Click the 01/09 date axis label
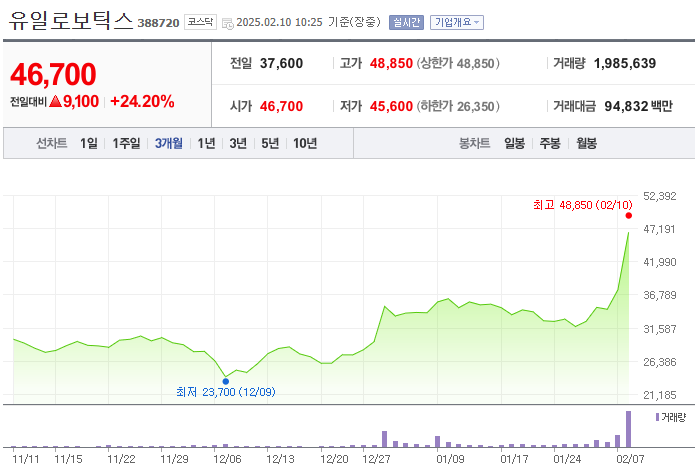695x474 pixels. pyautogui.click(x=450, y=459)
